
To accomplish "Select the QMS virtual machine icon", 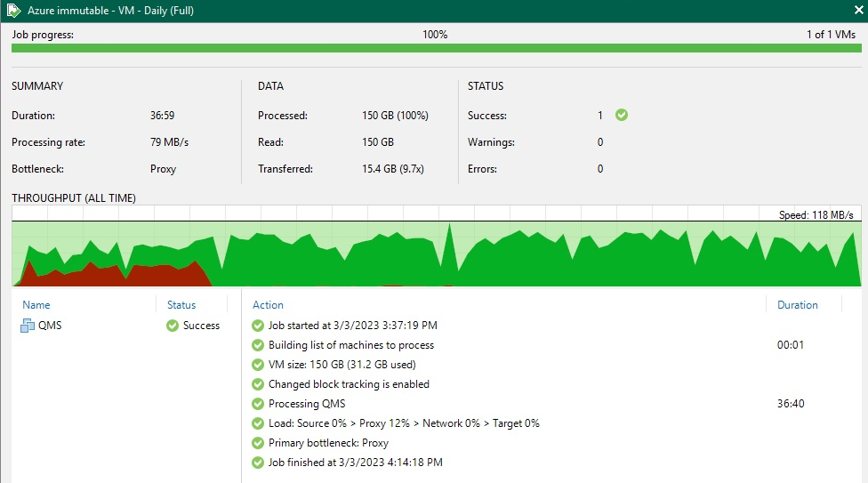I will click(27, 326).
